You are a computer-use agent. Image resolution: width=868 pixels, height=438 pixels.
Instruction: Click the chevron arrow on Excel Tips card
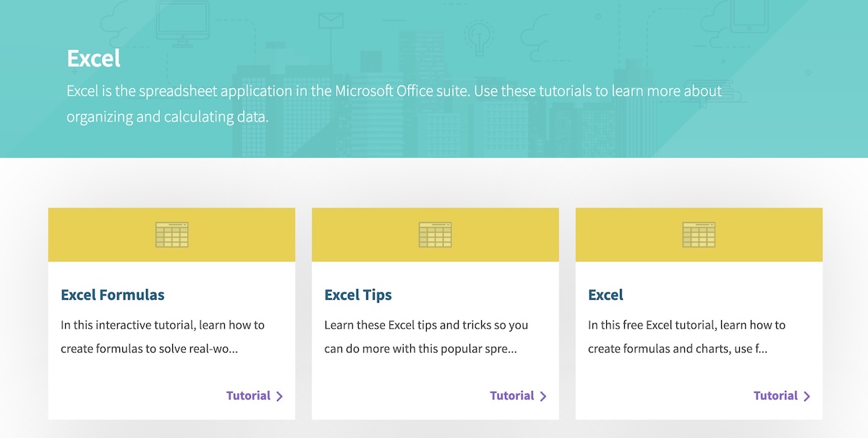pos(543,396)
